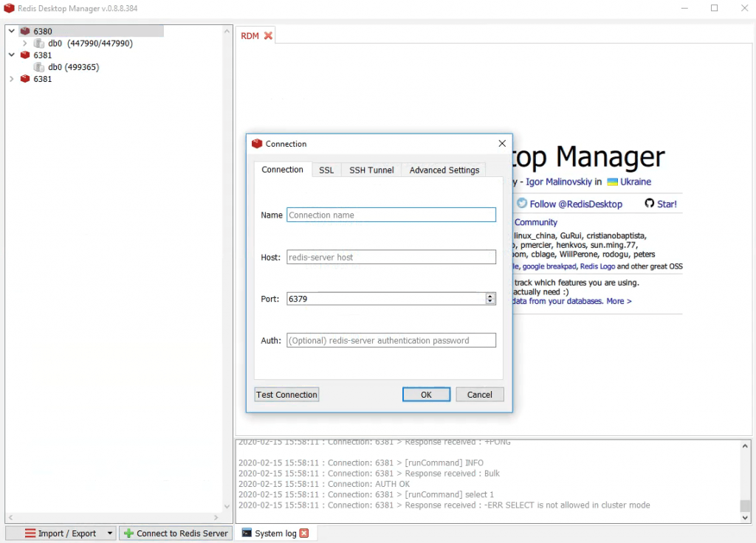The image size is (756, 543).
Task: Click the log line about SELECT not allowed in cluster mode
Action: pos(444,505)
